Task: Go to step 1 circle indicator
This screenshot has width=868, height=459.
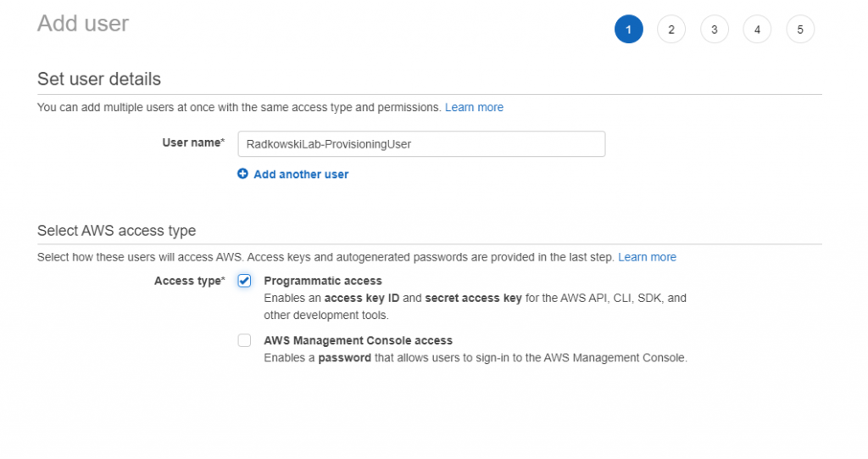Action: (x=628, y=30)
